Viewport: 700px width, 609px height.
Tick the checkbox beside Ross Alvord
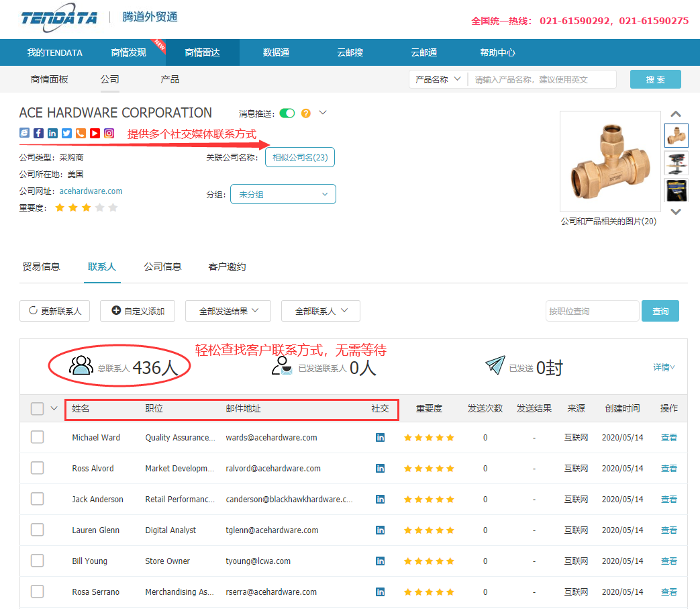(x=37, y=468)
